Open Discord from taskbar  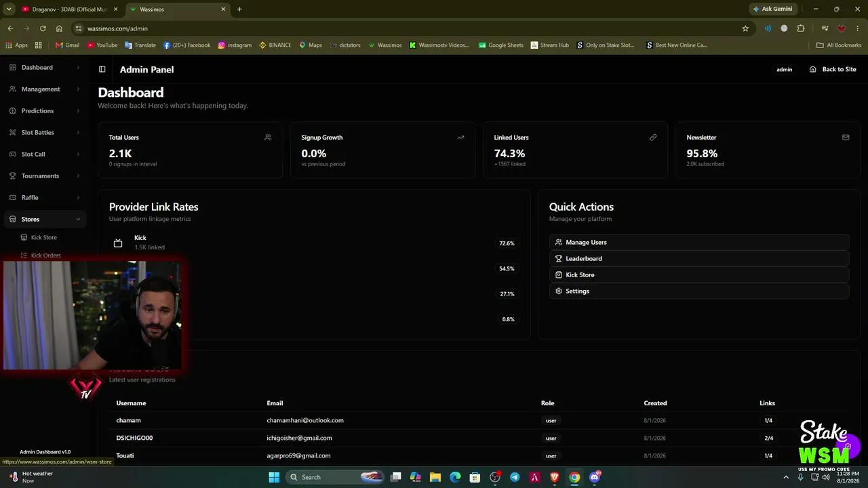pyautogui.click(x=595, y=477)
